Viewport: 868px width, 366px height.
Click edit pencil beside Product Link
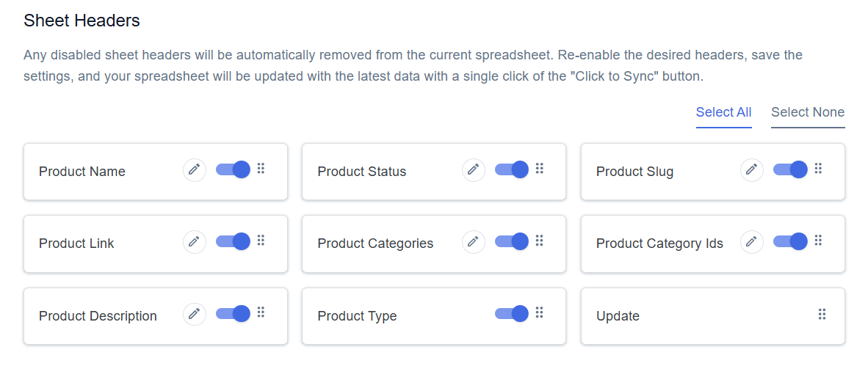pos(195,241)
